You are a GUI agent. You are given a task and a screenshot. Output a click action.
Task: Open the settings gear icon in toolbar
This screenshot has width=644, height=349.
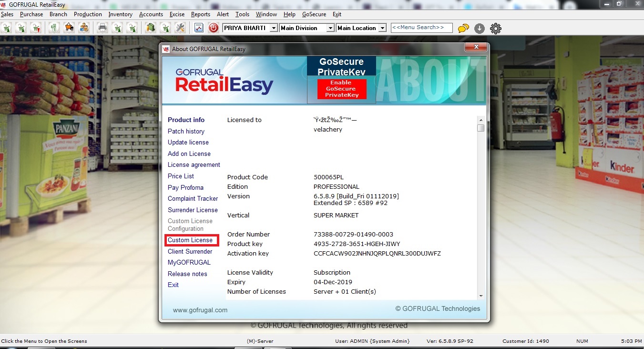pyautogui.click(x=496, y=28)
